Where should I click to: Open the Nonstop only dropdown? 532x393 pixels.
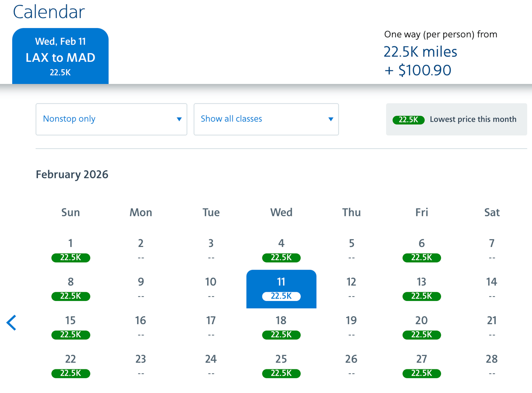111,119
